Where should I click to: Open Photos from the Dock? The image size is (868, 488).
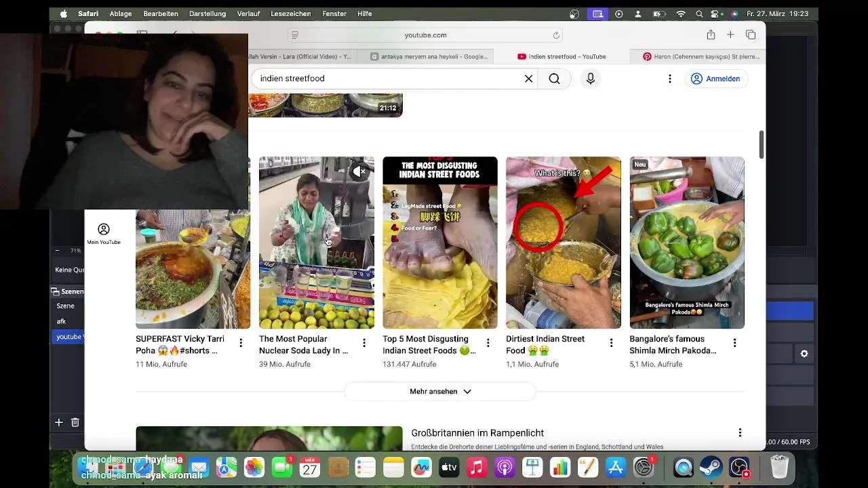click(254, 468)
